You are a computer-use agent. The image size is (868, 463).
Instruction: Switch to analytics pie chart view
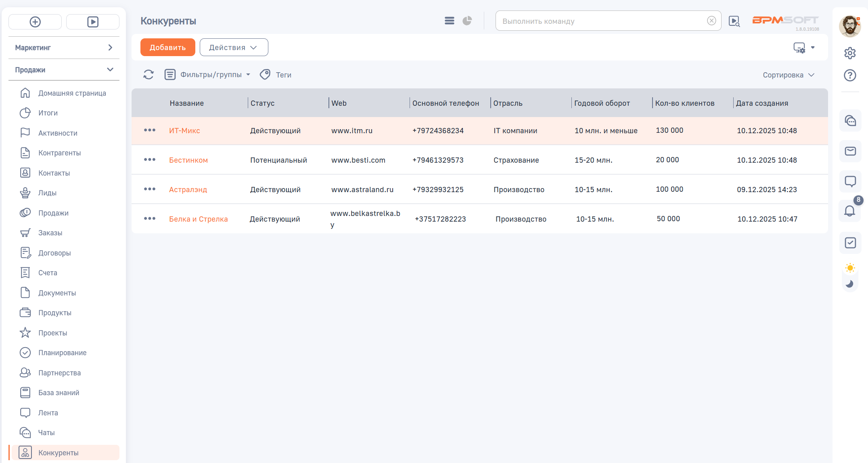point(467,21)
